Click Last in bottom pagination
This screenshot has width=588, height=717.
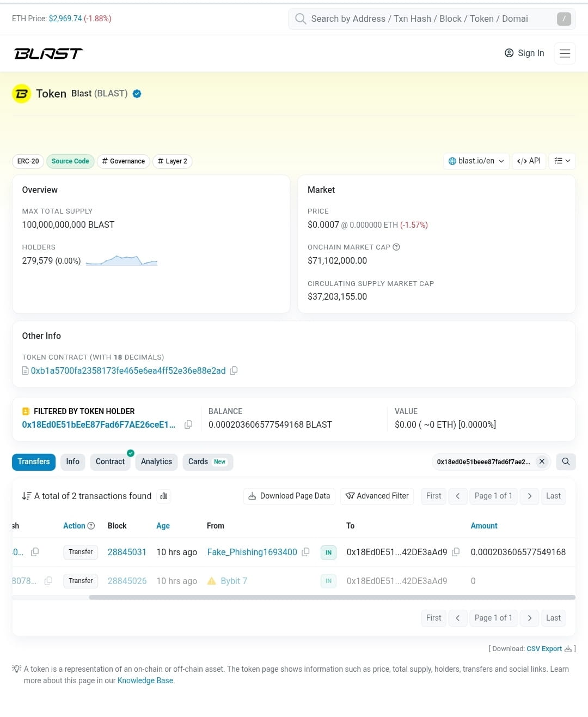pyautogui.click(x=553, y=618)
